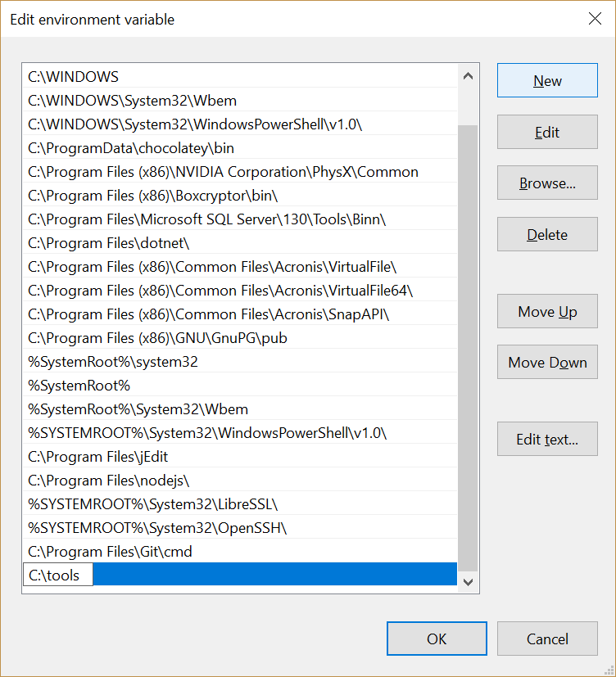The image size is (616, 677).
Task: Confirm changes with OK
Action: 437,639
